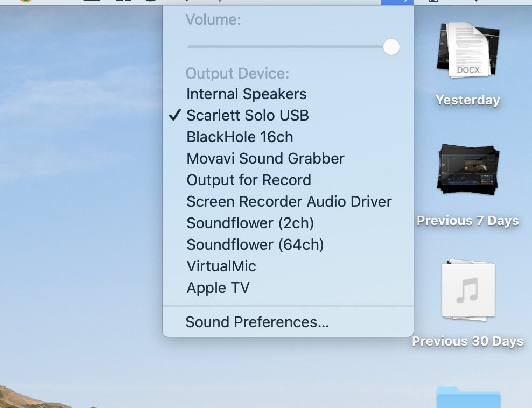532x408 pixels.
Task: Choose Soundflower (2ch) output
Action: click(x=288, y=223)
